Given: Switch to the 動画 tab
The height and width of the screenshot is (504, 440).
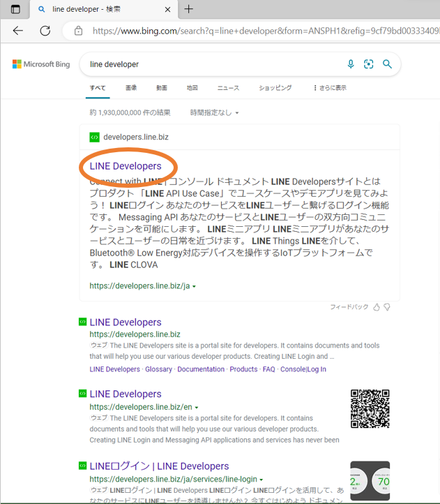Looking at the screenshot, I should tap(162, 88).
